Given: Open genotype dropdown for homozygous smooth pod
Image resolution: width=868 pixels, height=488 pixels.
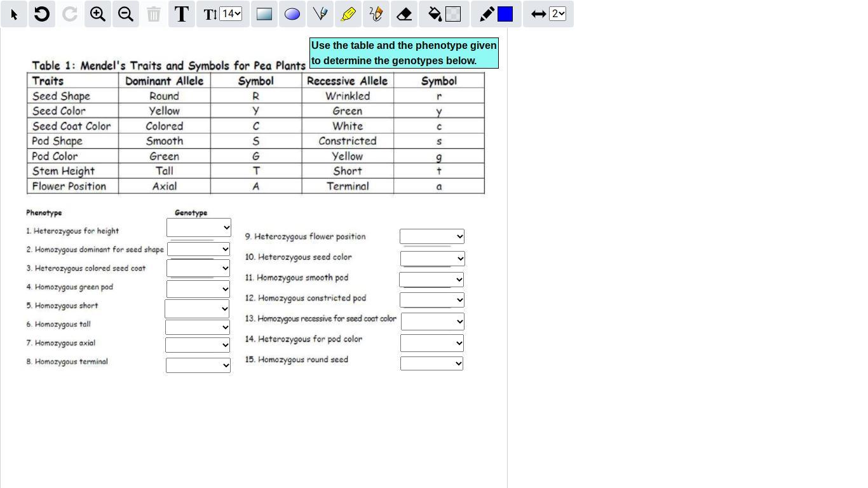Looking at the screenshot, I should tap(431, 280).
